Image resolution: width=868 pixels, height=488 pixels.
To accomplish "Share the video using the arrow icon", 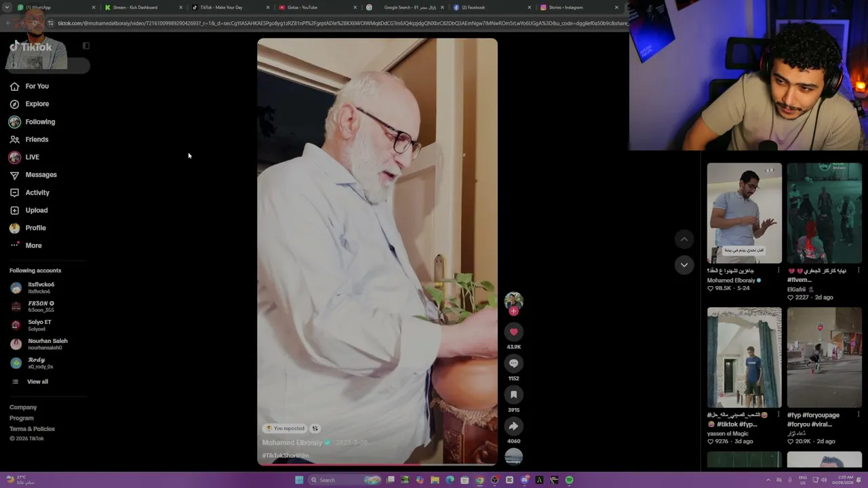I will tap(513, 426).
